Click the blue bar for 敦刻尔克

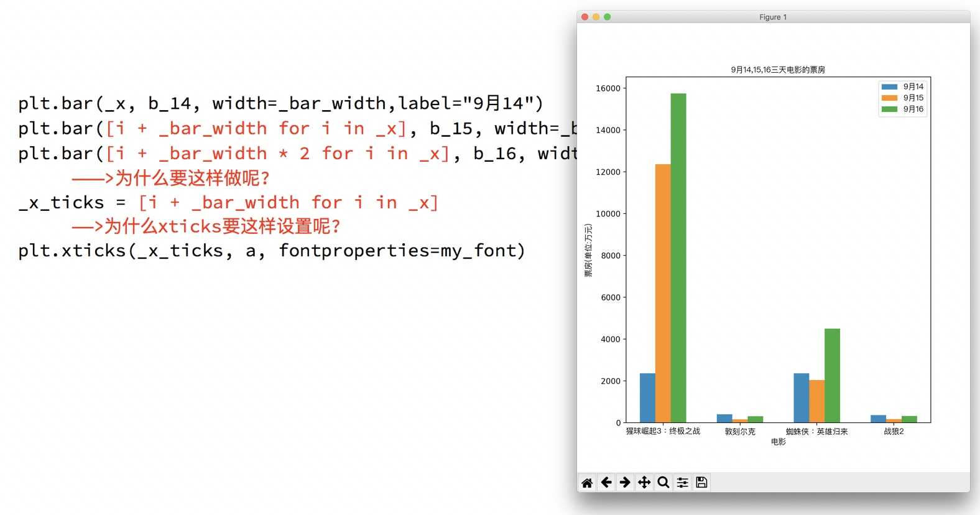tap(724, 419)
